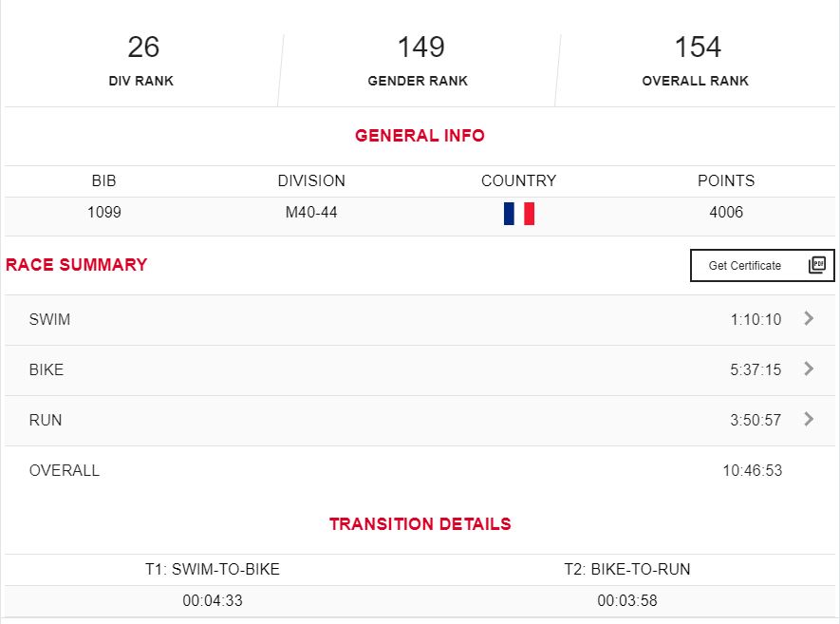The width and height of the screenshot is (840, 624).
Task: Click the overall time 10:46:53
Action: point(752,471)
